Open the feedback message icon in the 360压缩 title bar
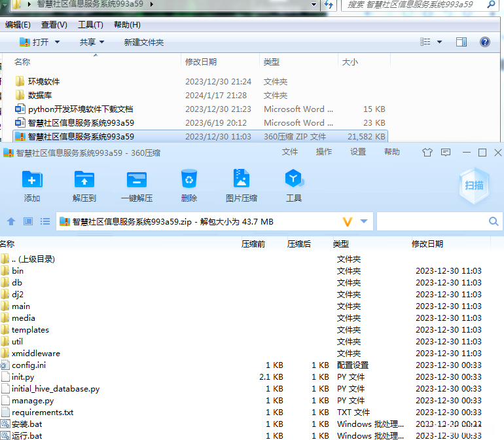 click(x=446, y=152)
